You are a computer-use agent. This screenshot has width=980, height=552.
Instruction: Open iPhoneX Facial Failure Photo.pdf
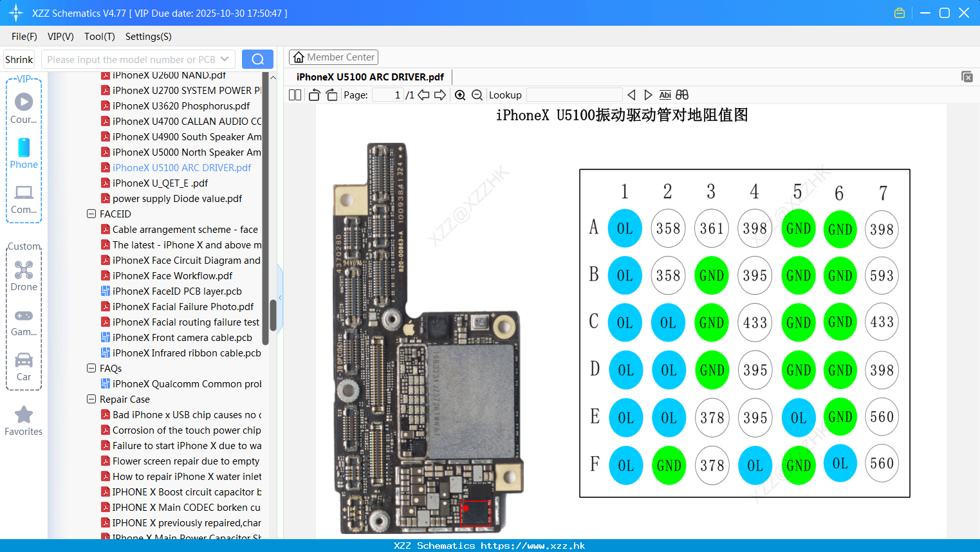coord(183,306)
